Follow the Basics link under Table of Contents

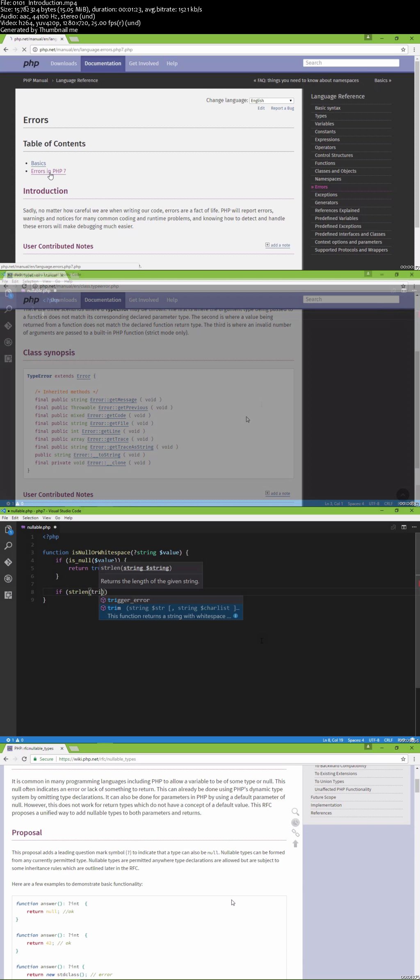pos(39,163)
